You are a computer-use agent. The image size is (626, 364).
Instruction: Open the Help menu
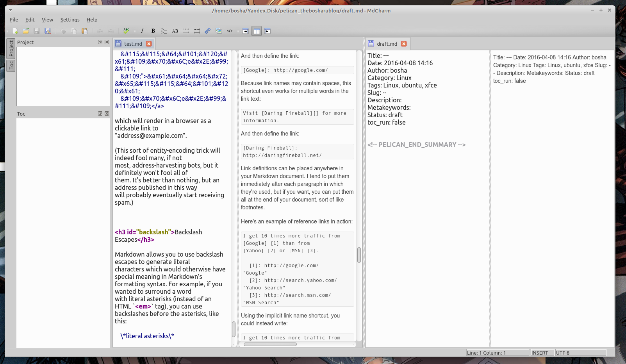point(92,20)
